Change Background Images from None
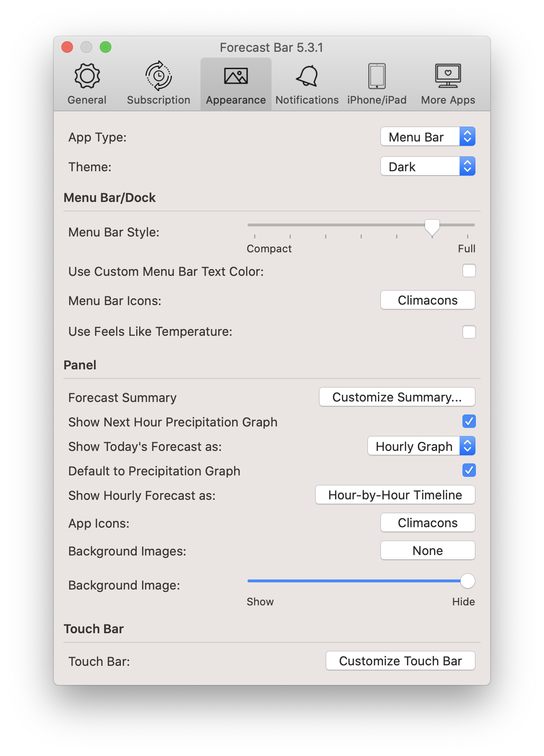The height and width of the screenshot is (756, 544). tap(427, 550)
